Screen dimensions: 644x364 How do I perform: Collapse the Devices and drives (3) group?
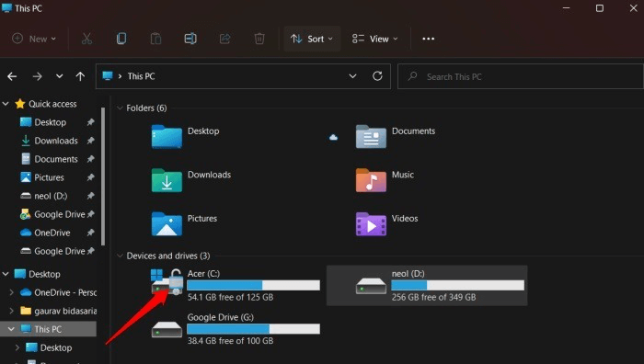coord(120,256)
